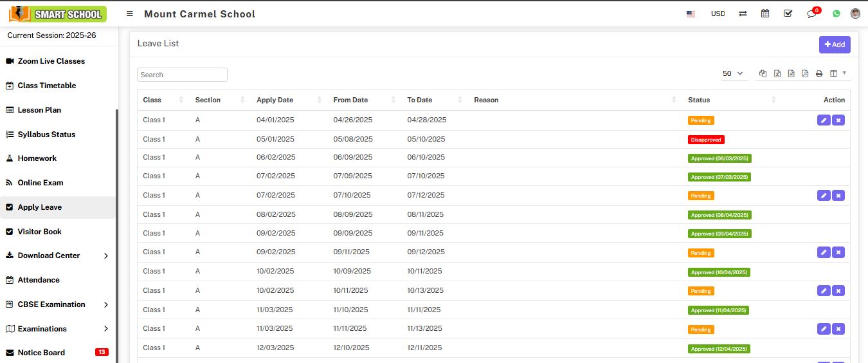Viewport: 868px width, 363px height.
Task: Edit the leave applied on 04/01/2025
Action: pos(824,120)
